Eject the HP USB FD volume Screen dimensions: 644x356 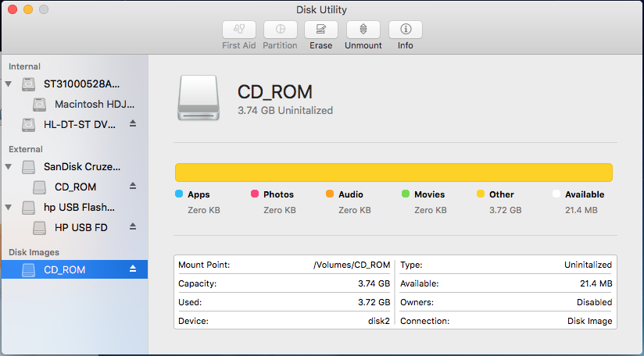tap(133, 227)
